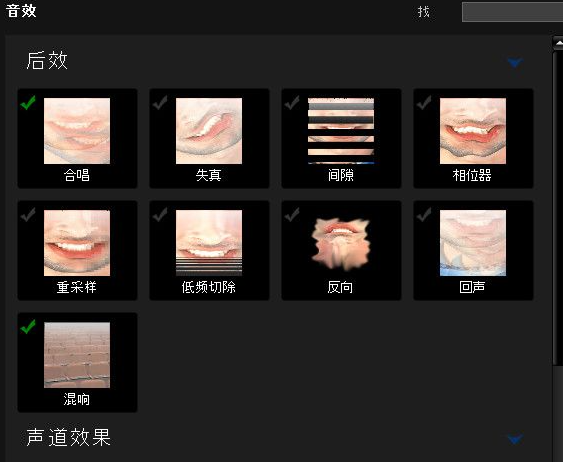Enable the checkmark on 相位器
The width and height of the screenshot is (563, 462).
[x=424, y=103]
